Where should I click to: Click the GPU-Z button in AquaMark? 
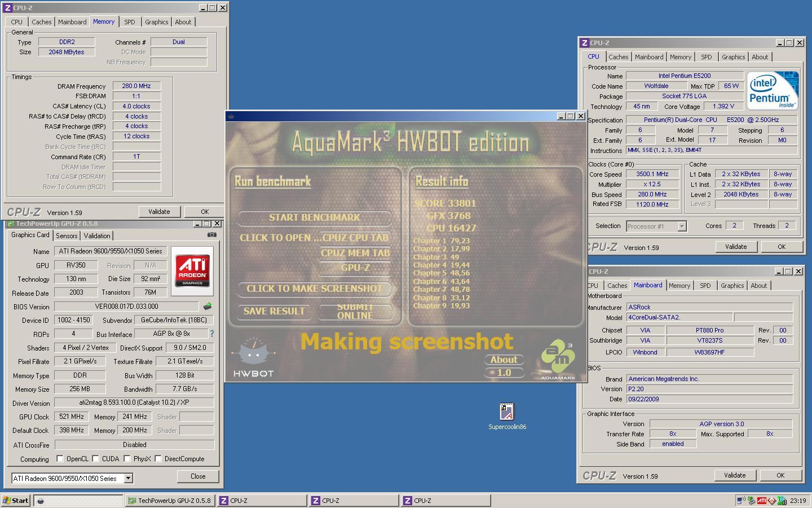click(x=355, y=268)
